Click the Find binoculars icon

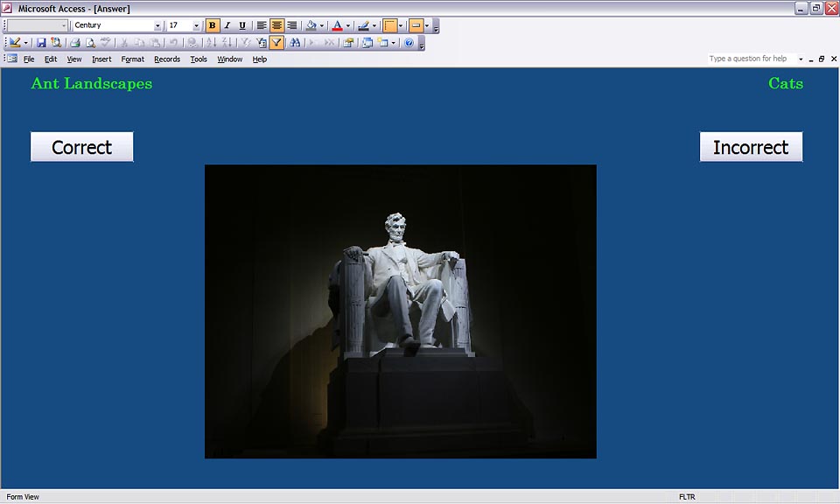coord(295,42)
